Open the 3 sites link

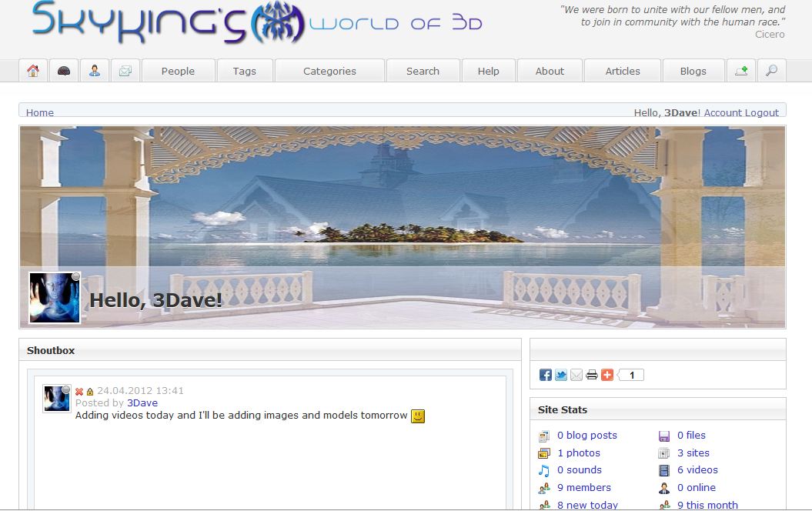point(693,453)
